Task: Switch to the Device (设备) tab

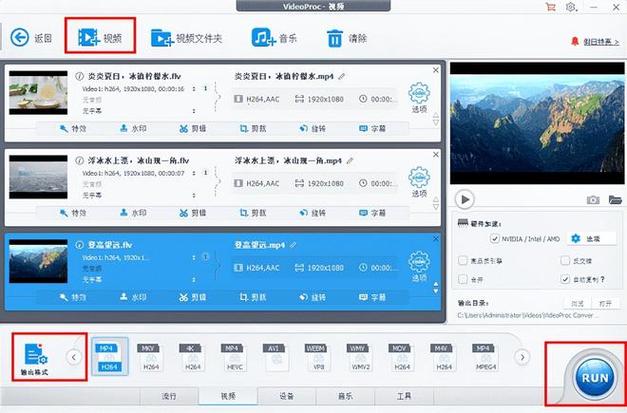Action: click(x=286, y=396)
